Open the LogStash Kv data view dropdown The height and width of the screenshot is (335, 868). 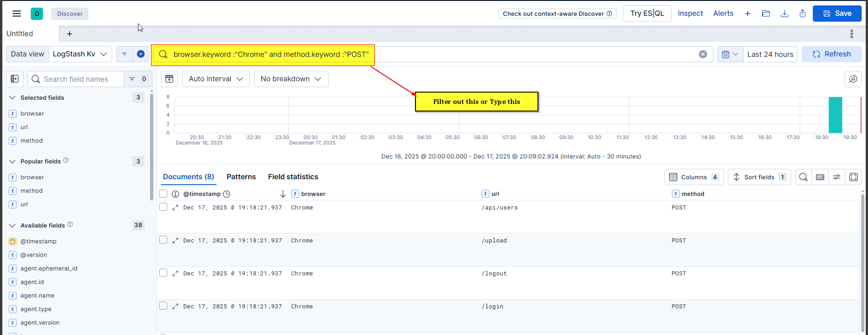pyautogui.click(x=80, y=54)
